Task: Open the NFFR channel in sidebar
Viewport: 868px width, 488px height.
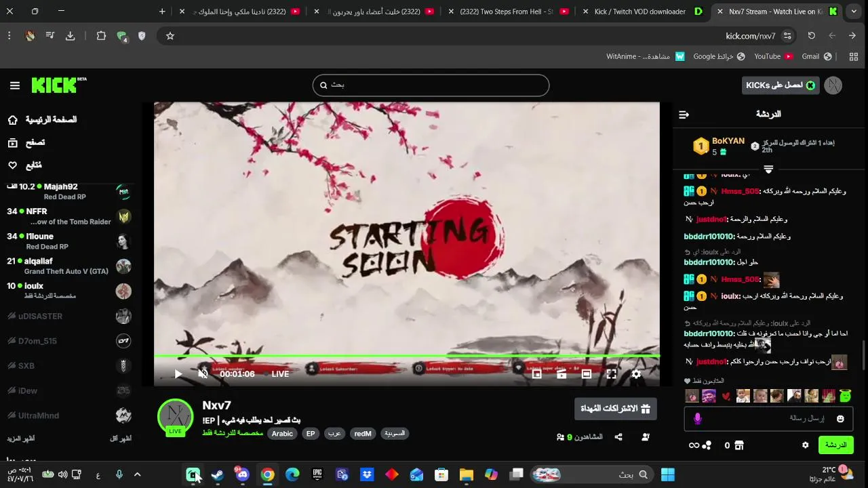Action: [x=68, y=216]
